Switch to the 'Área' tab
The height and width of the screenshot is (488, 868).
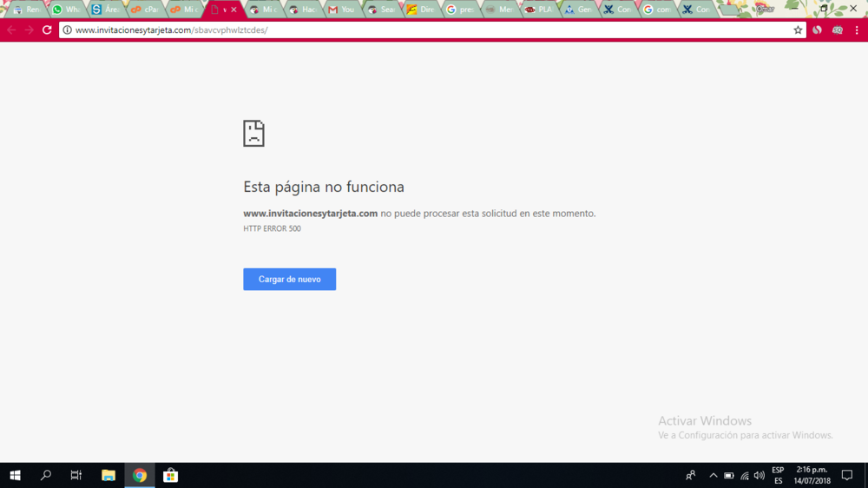[105, 10]
